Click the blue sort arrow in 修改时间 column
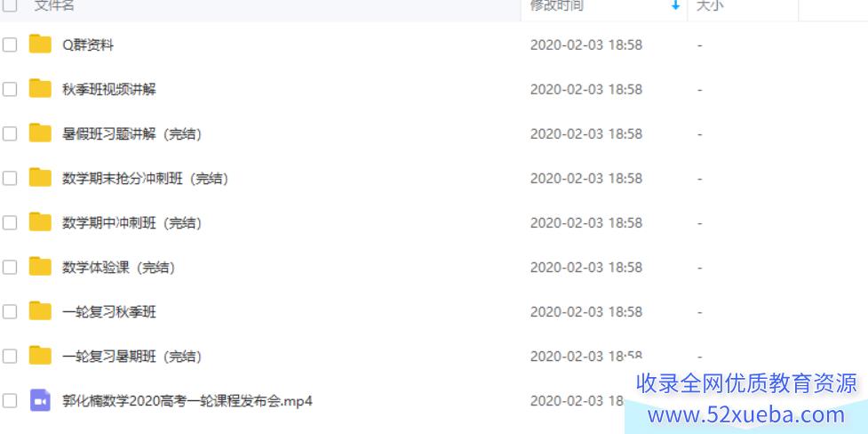Viewport: 868px width, 434px height. tap(675, 5)
